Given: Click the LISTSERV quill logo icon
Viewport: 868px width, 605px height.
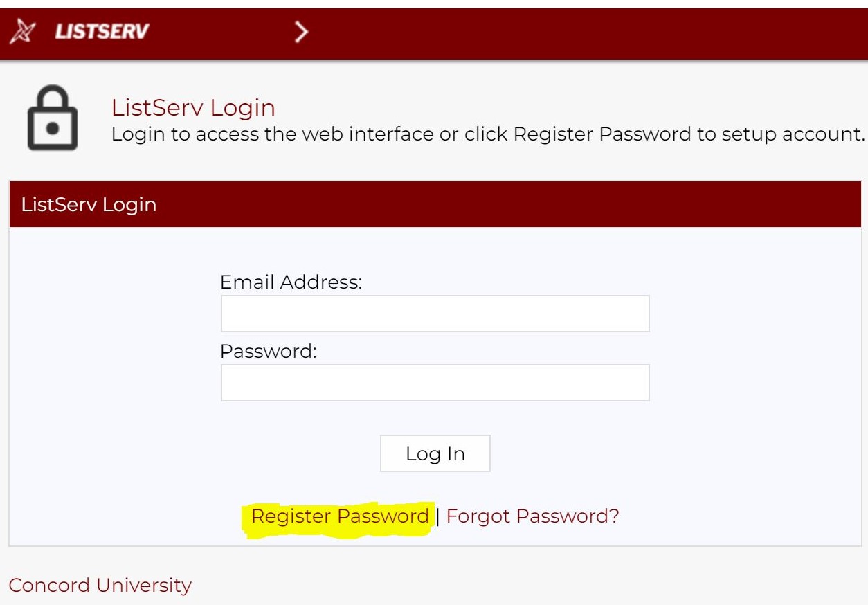Looking at the screenshot, I should click(x=25, y=32).
